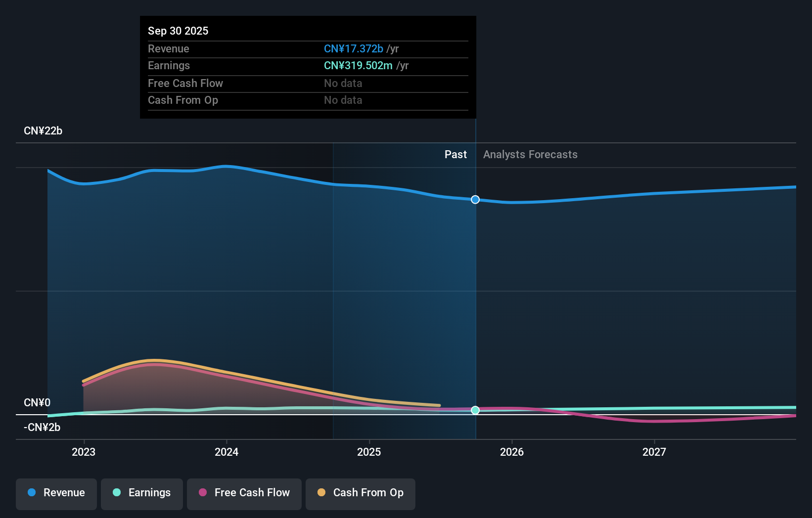This screenshot has height=518, width=812.
Task: Click the CN¥0 y-axis label
Action: [x=37, y=403]
